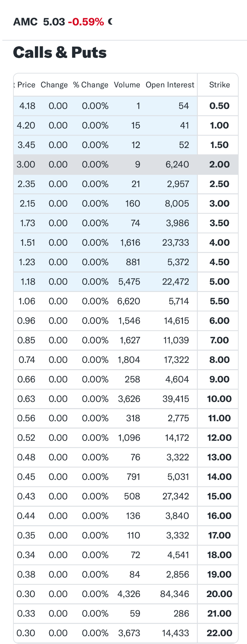Open the AMC ticker symbol
This screenshot has height=644, width=247.
coord(25,22)
